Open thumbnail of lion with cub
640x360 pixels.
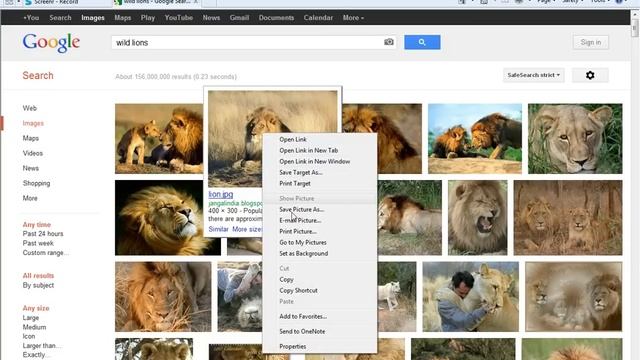[159, 139]
